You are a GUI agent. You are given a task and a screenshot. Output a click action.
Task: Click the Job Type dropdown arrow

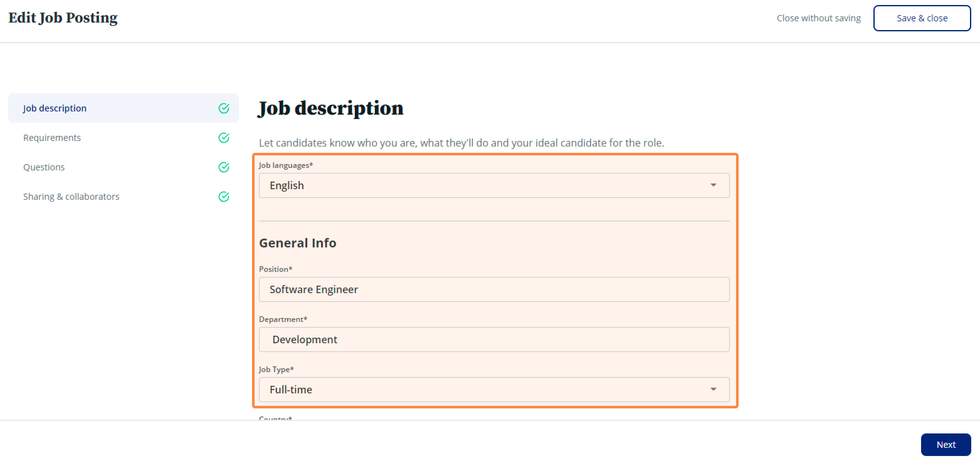click(713, 389)
